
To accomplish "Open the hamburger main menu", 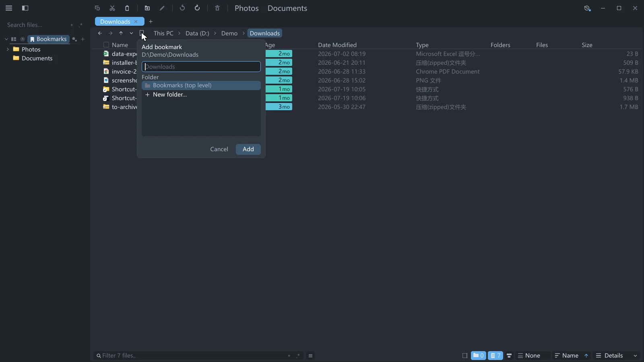I will pos(9,8).
